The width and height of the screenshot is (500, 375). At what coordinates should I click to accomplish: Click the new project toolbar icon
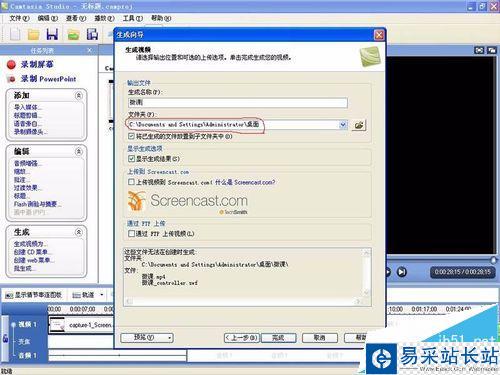pos(15,34)
